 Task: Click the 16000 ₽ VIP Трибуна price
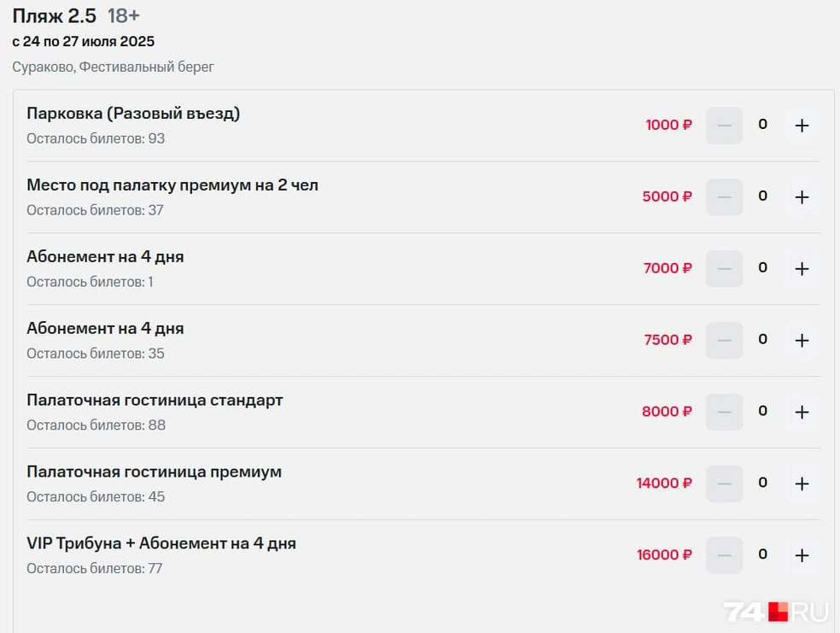coord(664,555)
